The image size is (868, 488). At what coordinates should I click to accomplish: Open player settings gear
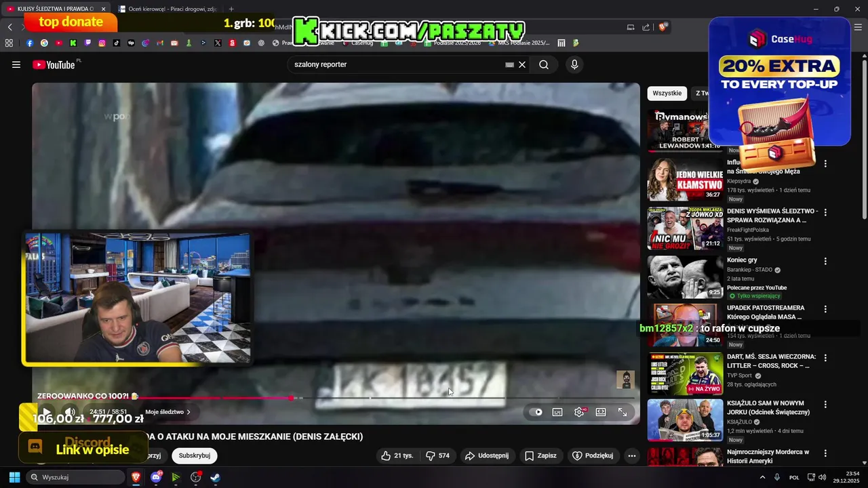579,412
